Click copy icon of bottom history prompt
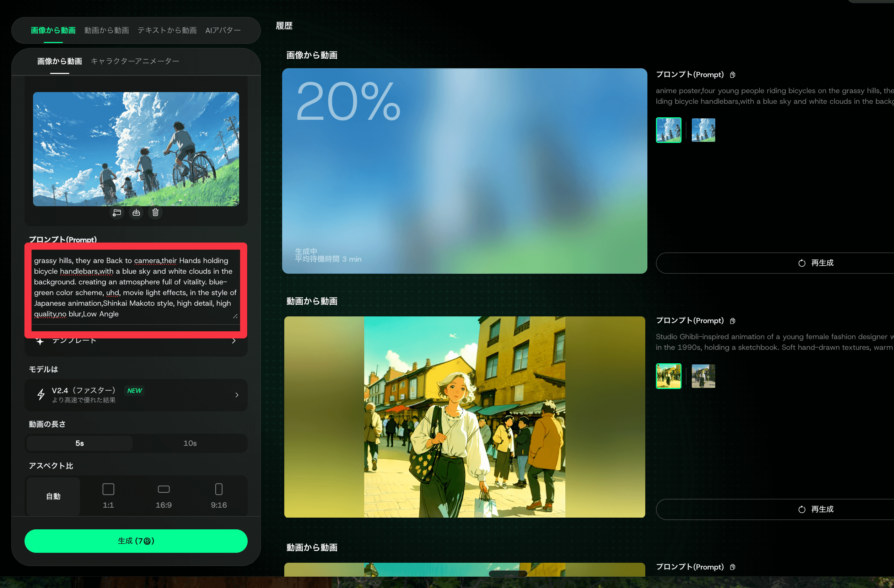Viewport: 894px width, 588px height. click(x=732, y=567)
